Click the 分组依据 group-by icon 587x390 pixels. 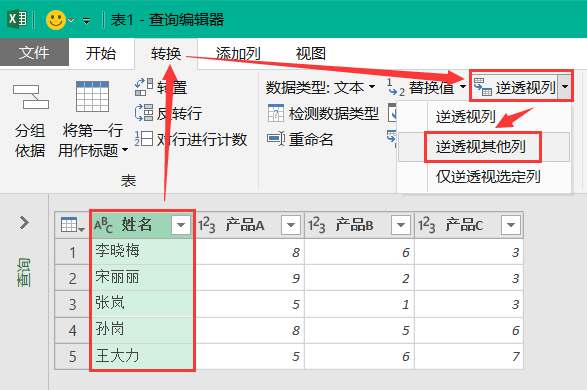tap(31, 97)
